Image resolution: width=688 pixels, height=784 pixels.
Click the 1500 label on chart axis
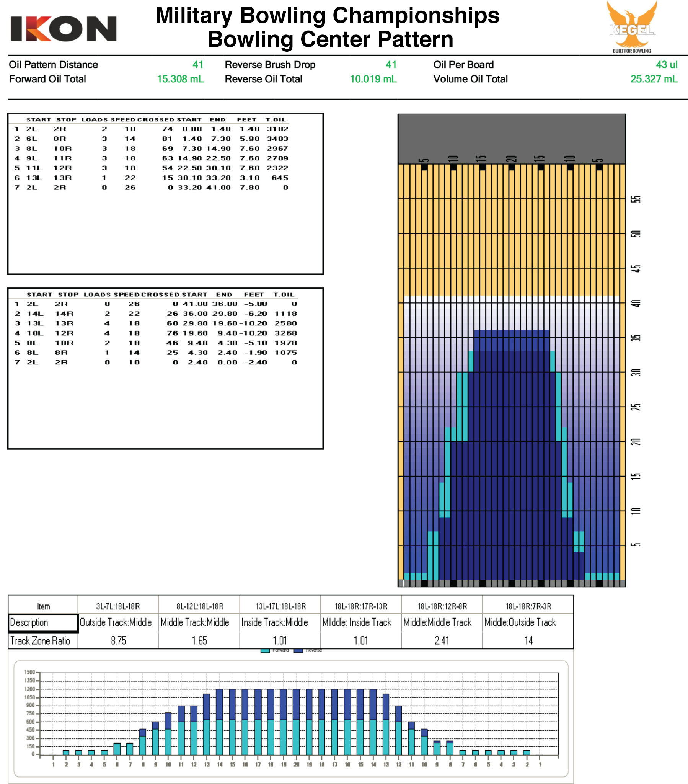click(x=29, y=672)
